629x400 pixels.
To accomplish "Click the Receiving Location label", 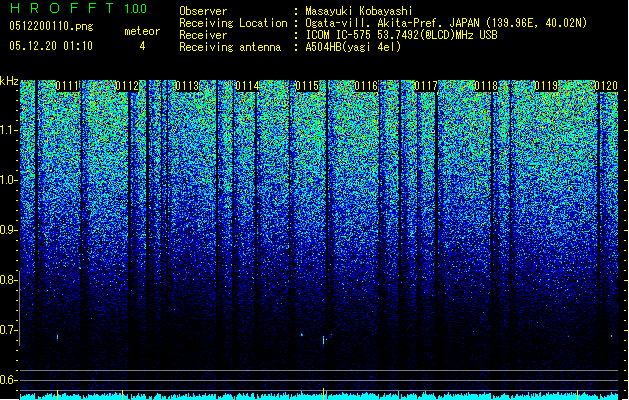I will (233, 23).
